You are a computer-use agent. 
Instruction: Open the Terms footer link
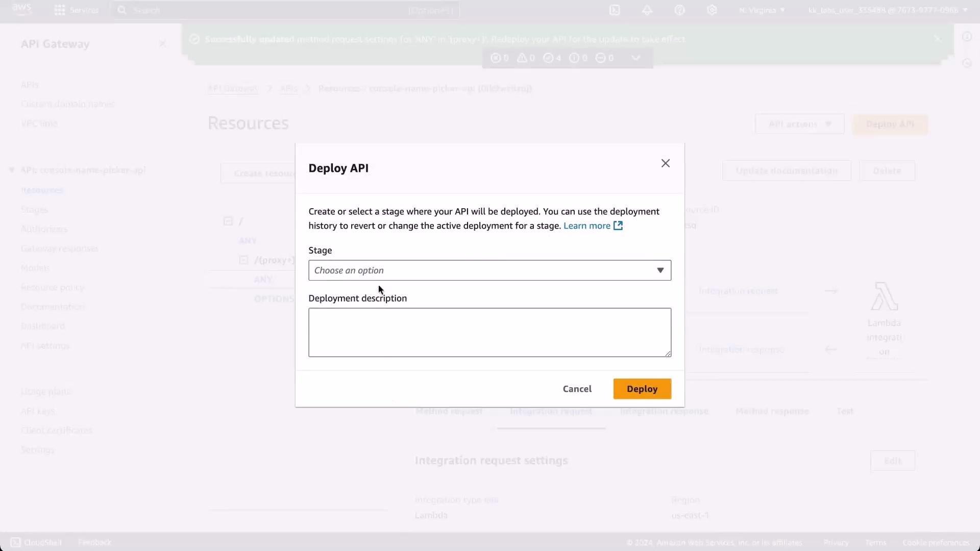pyautogui.click(x=875, y=542)
